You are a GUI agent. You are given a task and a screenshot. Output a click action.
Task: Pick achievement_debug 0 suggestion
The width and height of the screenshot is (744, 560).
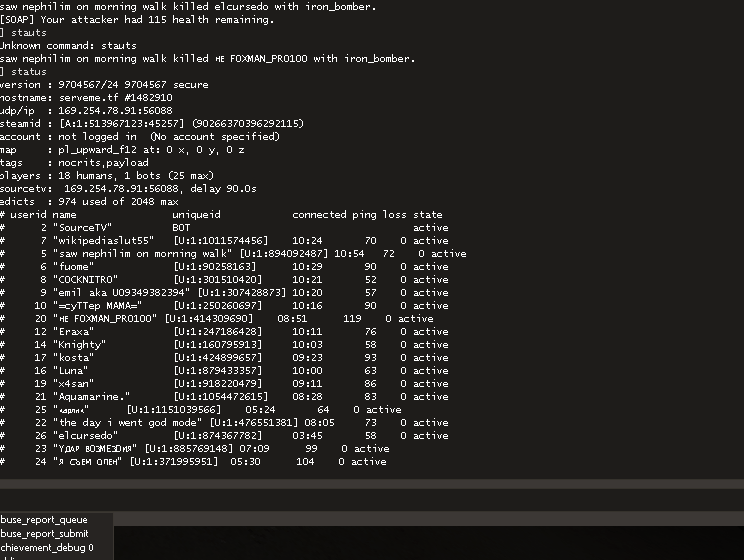48,548
